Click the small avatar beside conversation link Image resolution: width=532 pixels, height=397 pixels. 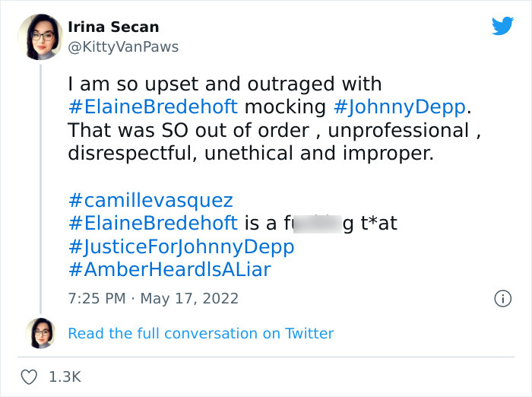(40, 333)
